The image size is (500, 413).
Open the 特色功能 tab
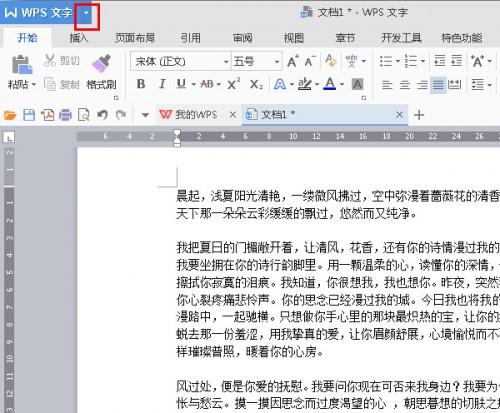[x=462, y=38]
